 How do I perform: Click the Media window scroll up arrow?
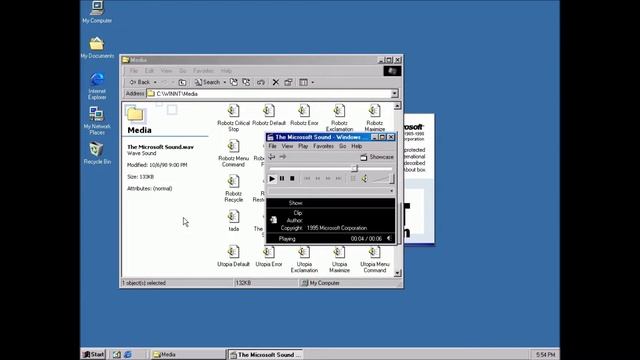pos(398,106)
